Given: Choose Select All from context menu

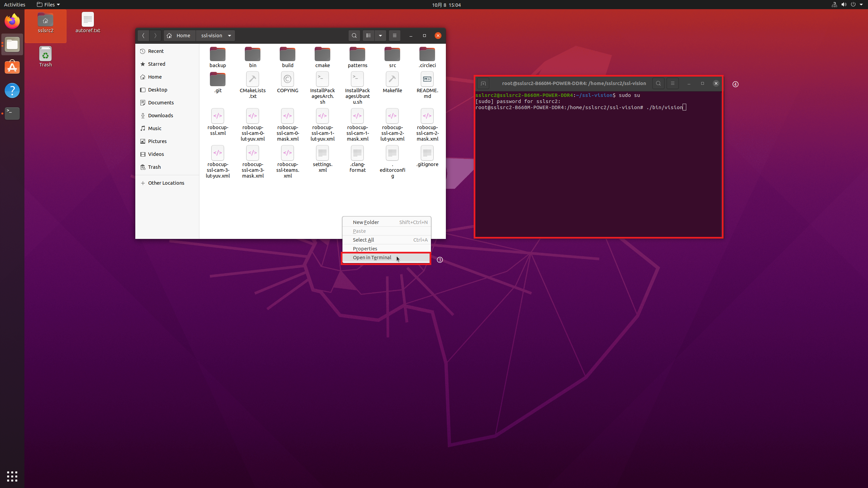Looking at the screenshot, I should pyautogui.click(x=387, y=240).
